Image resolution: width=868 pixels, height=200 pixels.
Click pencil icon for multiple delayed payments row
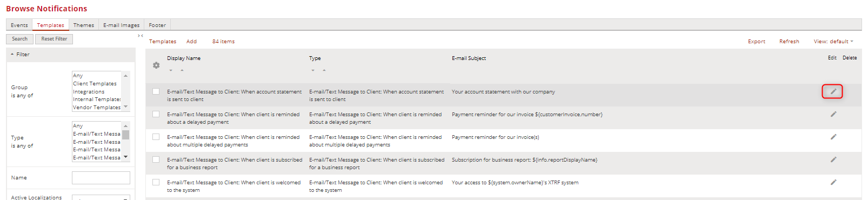[x=833, y=137]
